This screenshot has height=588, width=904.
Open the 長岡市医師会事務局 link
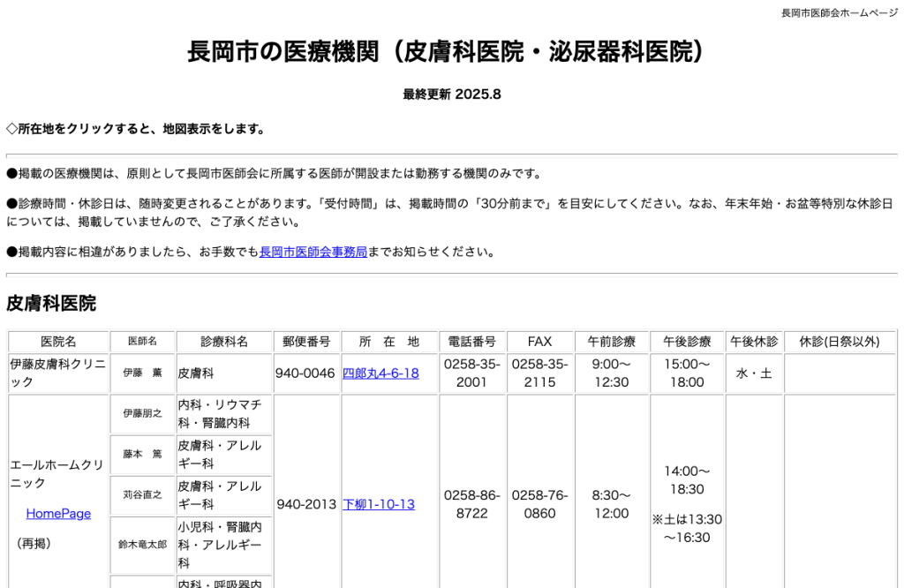(313, 252)
